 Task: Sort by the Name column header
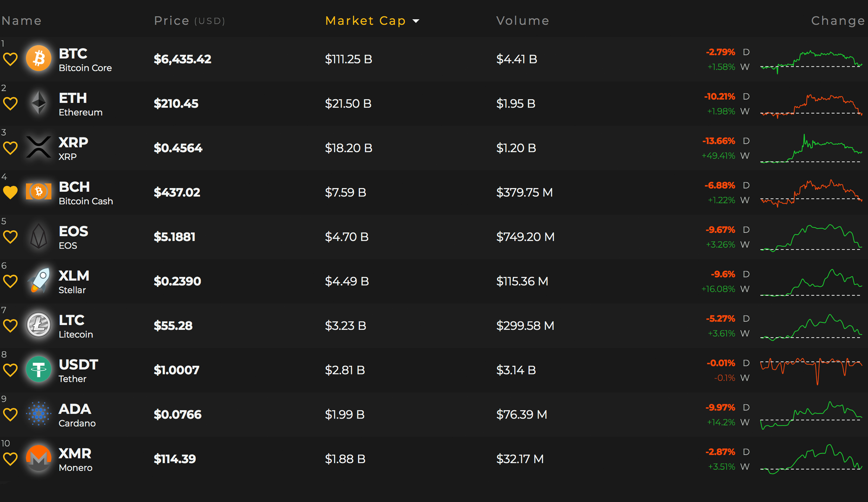[21, 21]
